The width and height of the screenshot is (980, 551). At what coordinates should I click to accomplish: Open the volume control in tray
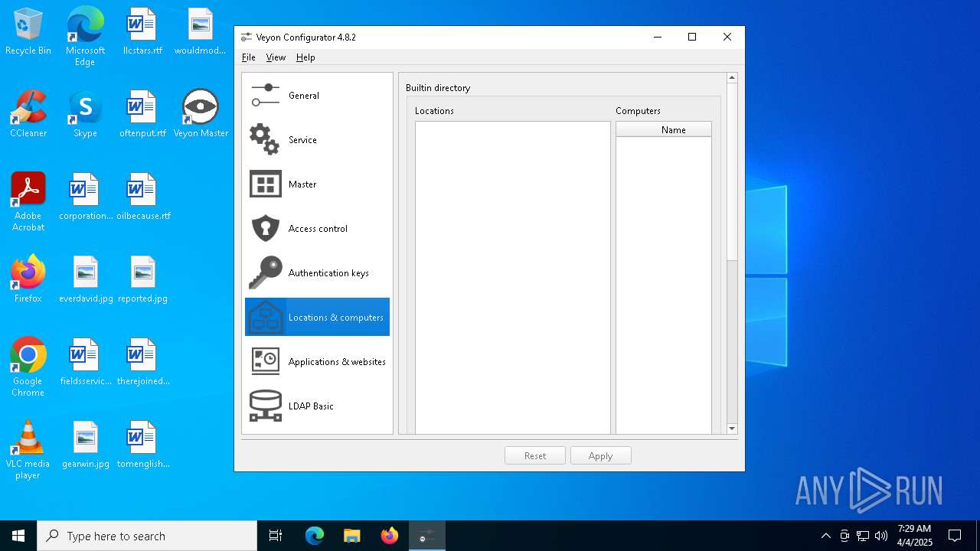pyautogui.click(x=881, y=536)
